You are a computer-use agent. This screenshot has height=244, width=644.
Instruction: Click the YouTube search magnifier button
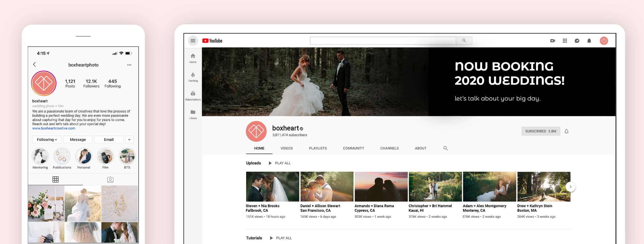coord(464,41)
